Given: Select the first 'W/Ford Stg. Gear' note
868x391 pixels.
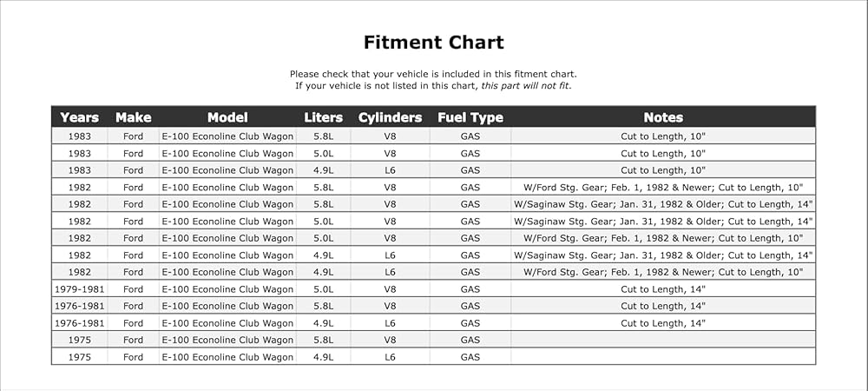Looking at the screenshot, I should tap(663, 187).
